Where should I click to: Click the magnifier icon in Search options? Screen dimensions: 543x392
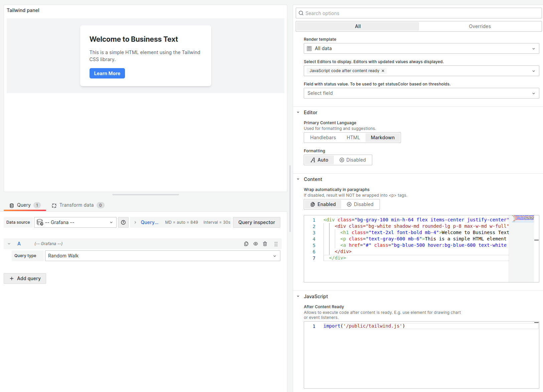301,13
